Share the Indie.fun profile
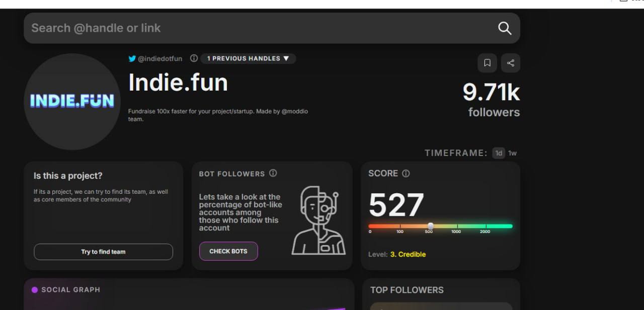644x310 pixels. [x=511, y=63]
